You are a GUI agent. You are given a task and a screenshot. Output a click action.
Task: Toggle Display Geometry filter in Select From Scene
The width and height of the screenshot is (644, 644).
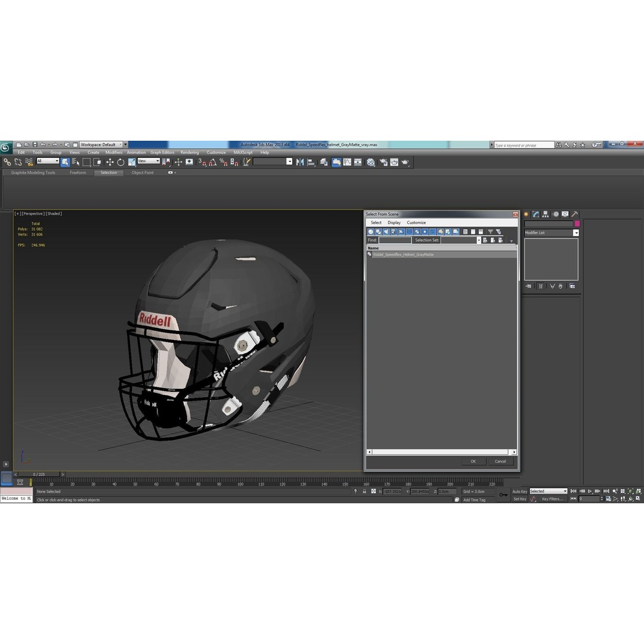[x=371, y=231]
